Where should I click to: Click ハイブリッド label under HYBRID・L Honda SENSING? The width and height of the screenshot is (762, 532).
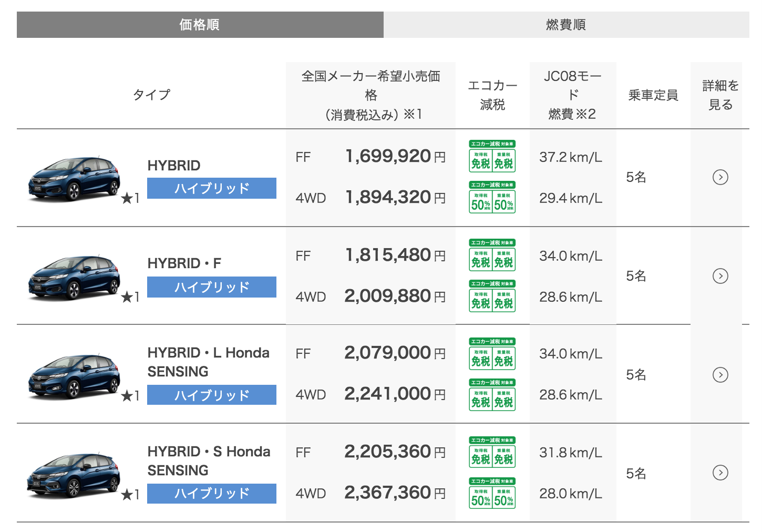[x=212, y=395]
